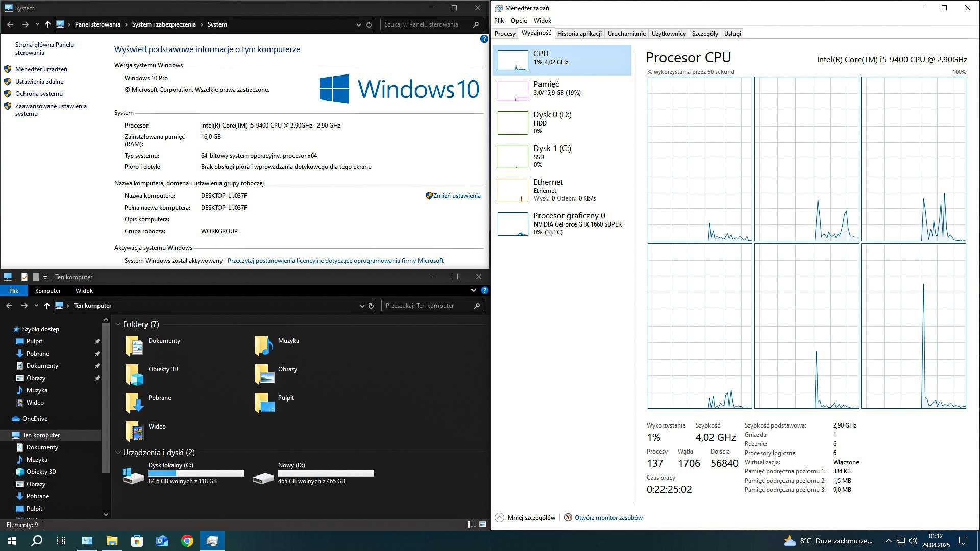This screenshot has width=980, height=551.
Task: Click the Zmień ustawienia link
Action: click(457, 196)
